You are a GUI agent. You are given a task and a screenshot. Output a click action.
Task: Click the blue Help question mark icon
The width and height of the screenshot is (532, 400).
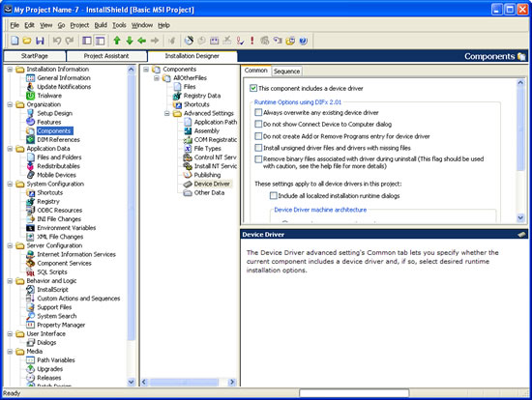pos(304,41)
